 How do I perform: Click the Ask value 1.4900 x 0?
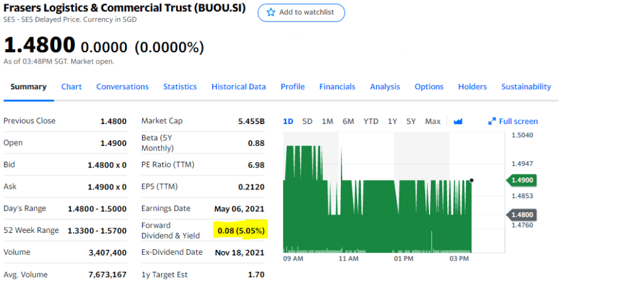coord(107,187)
